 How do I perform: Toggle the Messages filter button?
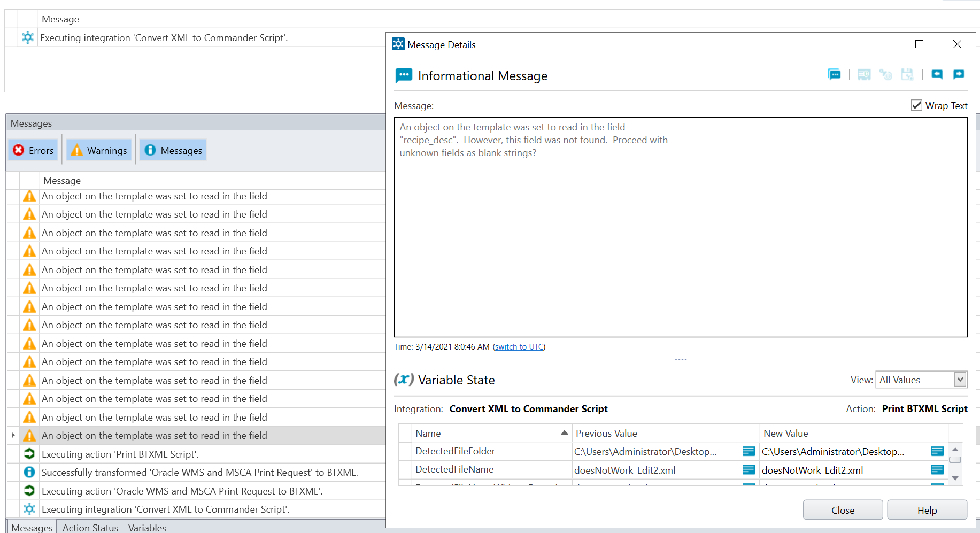173,150
